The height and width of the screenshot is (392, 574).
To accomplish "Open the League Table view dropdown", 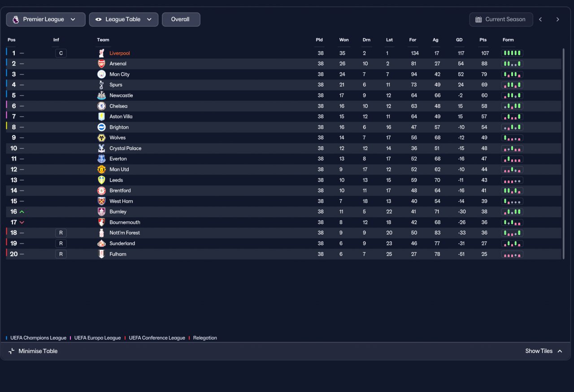I will point(124,19).
